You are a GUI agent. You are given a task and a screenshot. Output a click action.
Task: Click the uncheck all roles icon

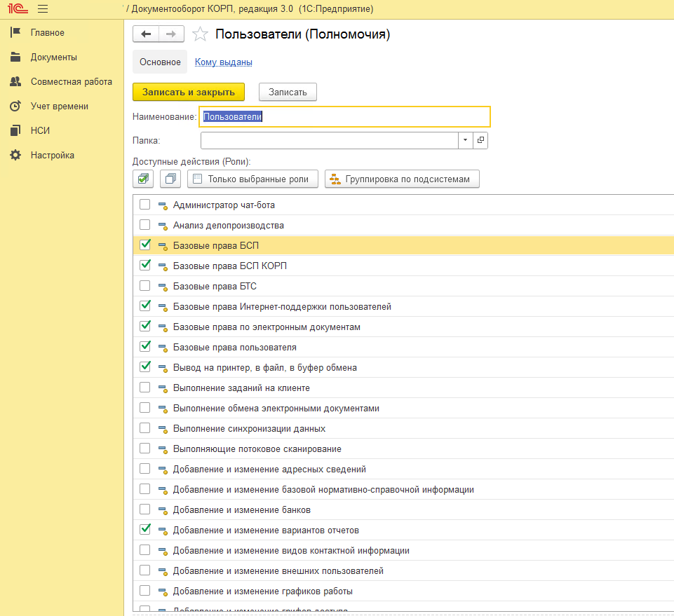coord(170,179)
